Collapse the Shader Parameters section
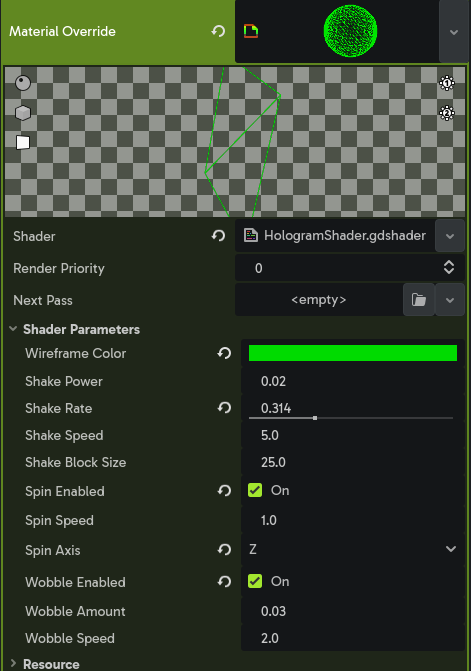The image size is (471, 671). click(81, 329)
